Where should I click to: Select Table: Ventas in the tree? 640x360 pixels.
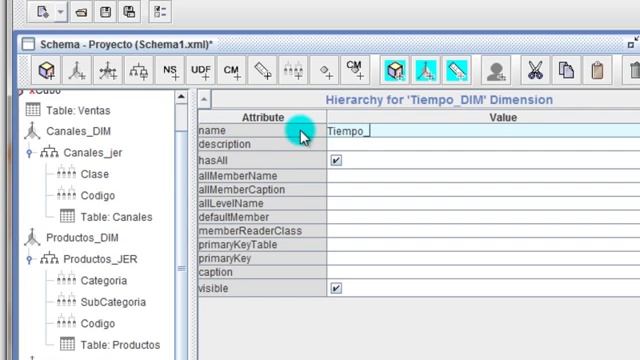[78, 111]
